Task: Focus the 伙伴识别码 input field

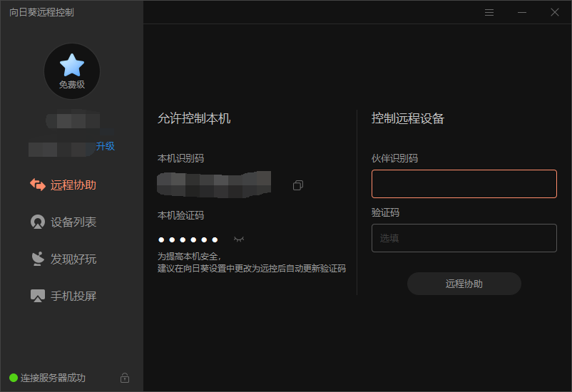Action: coord(464,184)
